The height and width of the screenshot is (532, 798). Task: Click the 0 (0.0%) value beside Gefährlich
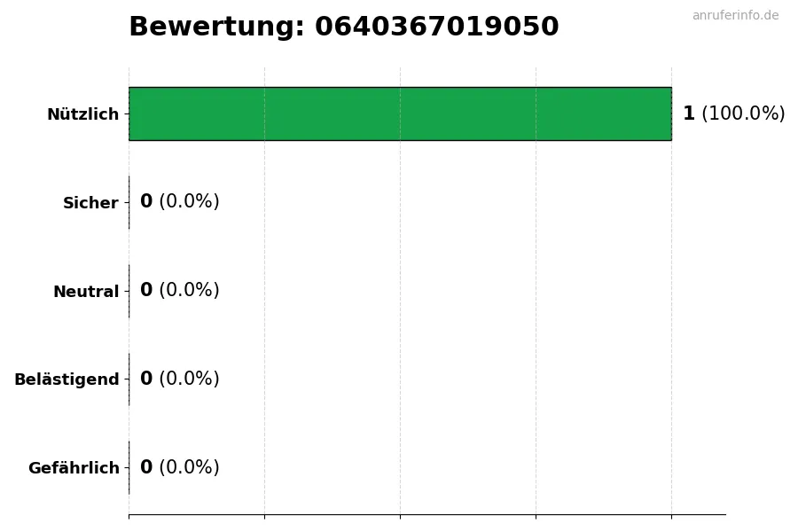[179, 468]
